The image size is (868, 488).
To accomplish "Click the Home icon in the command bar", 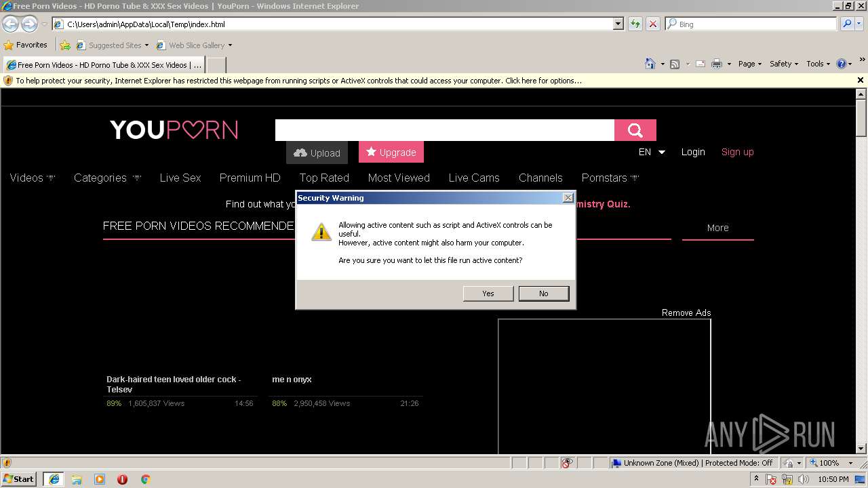I will pos(650,64).
